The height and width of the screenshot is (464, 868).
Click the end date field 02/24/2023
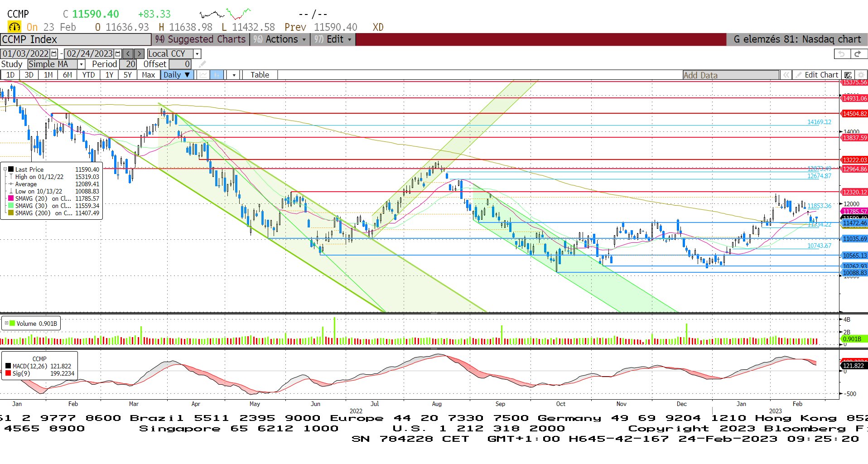(89, 54)
